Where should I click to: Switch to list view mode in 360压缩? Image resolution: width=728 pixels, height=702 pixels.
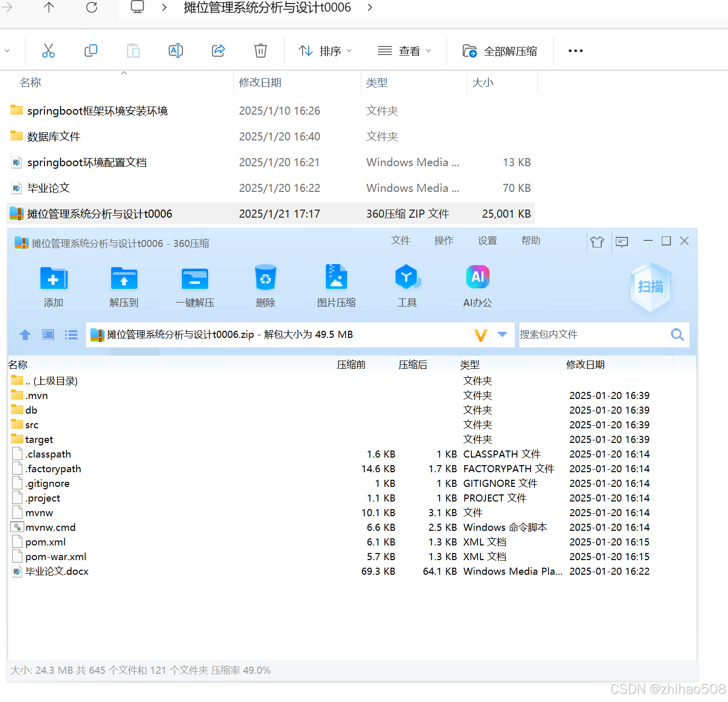(x=71, y=334)
